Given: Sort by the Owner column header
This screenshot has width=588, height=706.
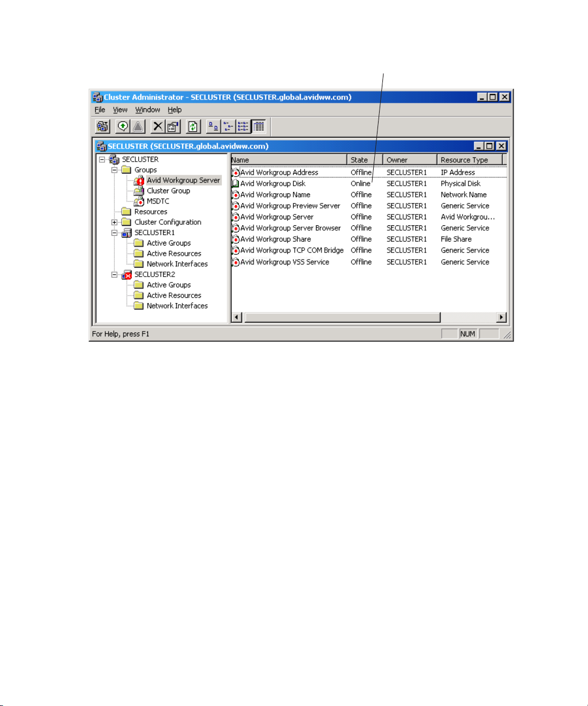Looking at the screenshot, I should [x=410, y=159].
